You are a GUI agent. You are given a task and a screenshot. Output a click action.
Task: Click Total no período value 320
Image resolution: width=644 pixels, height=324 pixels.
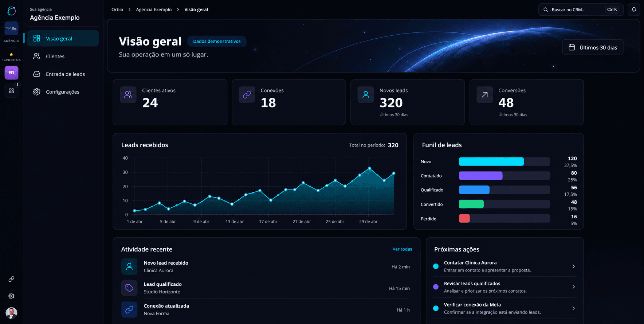coord(393,145)
